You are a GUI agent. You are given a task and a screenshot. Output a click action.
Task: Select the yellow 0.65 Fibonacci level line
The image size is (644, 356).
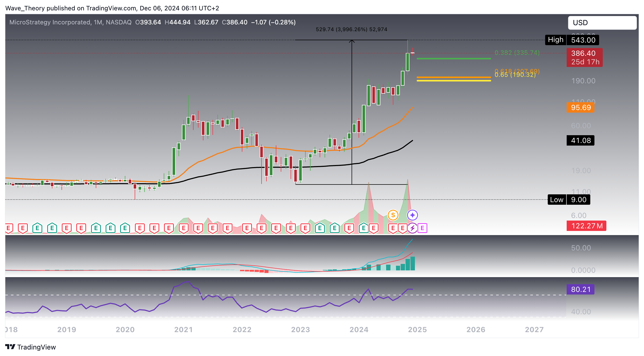tap(454, 81)
